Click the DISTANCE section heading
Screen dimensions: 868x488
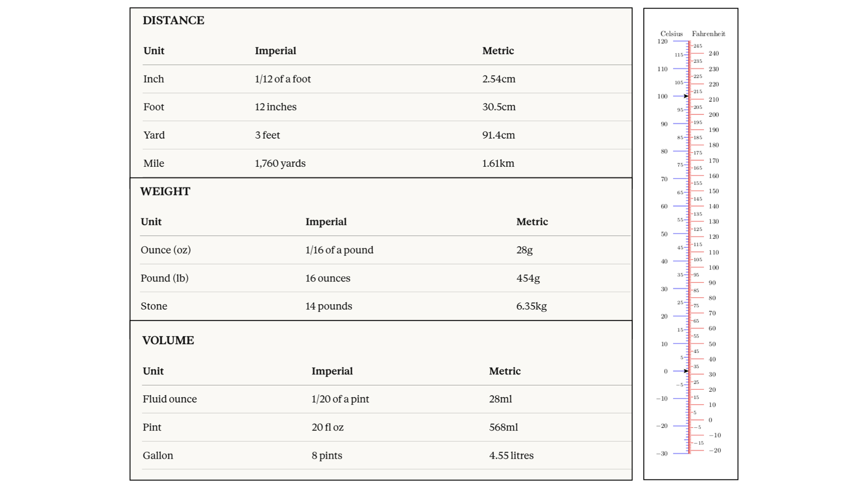coord(174,20)
